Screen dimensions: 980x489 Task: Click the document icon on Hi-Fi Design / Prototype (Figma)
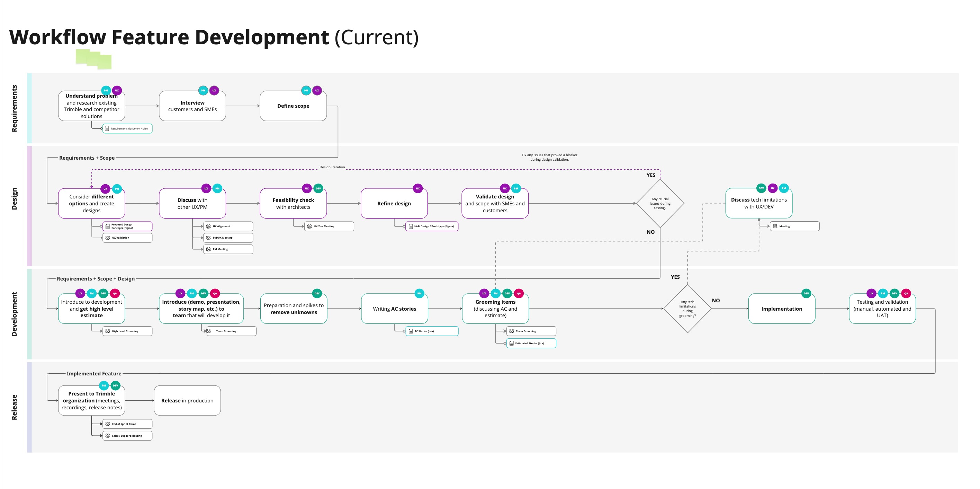(x=411, y=226)
